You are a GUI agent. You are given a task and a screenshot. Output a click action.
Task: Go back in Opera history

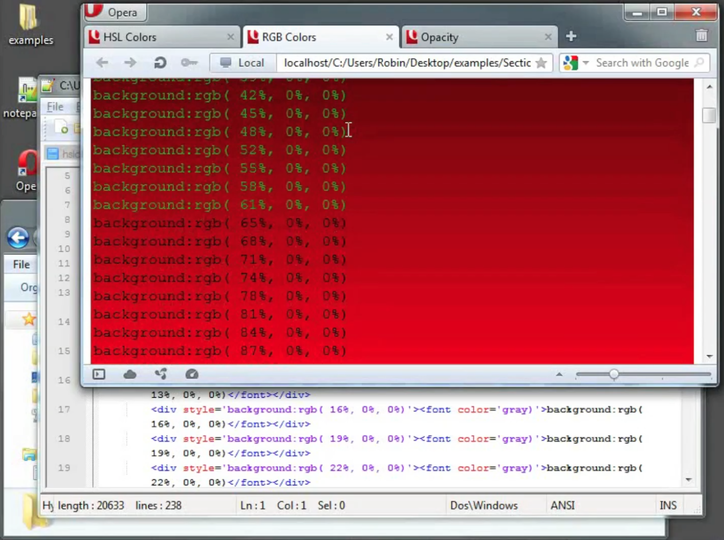pos(102,63)
